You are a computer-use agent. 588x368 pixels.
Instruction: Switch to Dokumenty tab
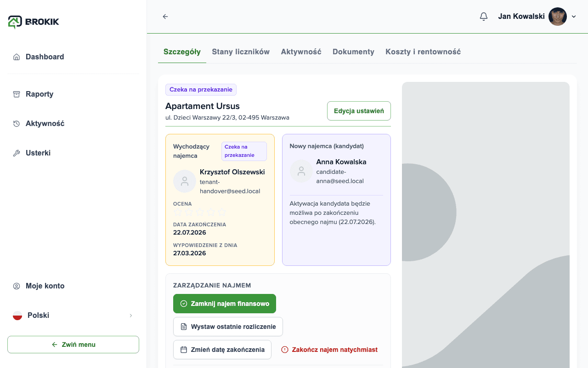click(353, 52)
